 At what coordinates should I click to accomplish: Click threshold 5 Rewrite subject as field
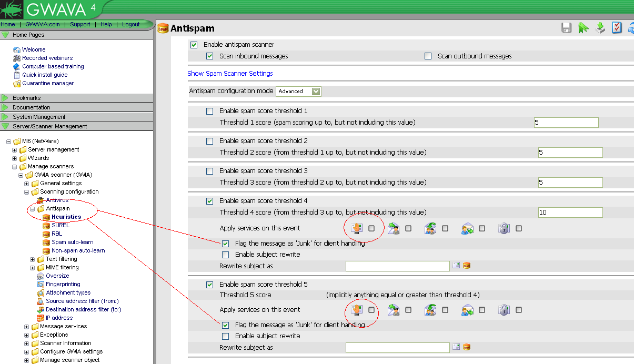pyautogui.click(x=398, y=347)
